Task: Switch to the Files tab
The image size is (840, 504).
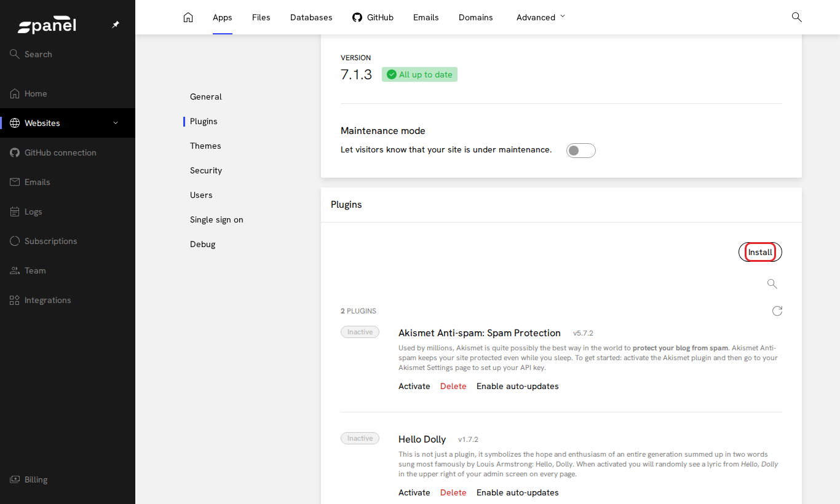Action: 261,17
